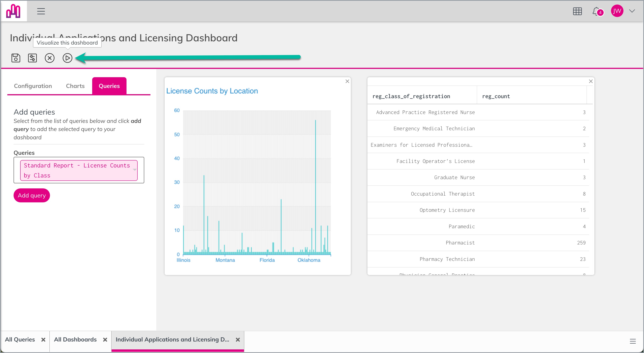Screen dimensions: 644x353
Task: Close Individual Applications and Licensing tab
Action: 238,339
